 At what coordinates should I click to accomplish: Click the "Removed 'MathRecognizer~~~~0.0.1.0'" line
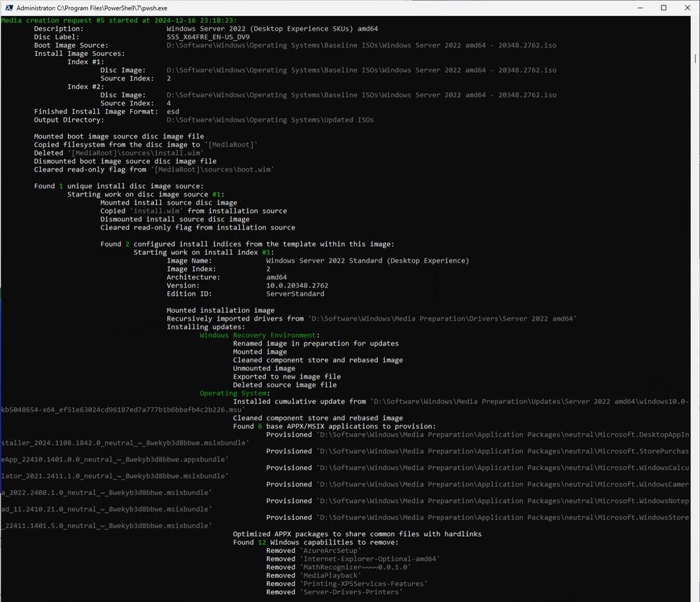click(338, 567)
